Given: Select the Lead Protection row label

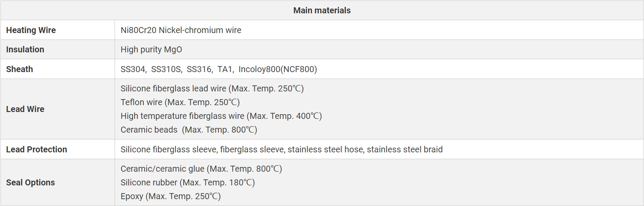Looking at the screenshot, I should click(36, 149).
